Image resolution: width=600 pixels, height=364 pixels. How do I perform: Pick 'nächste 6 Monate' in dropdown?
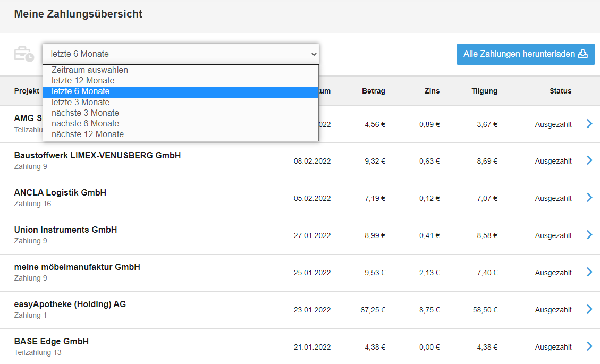pos(85,124)
